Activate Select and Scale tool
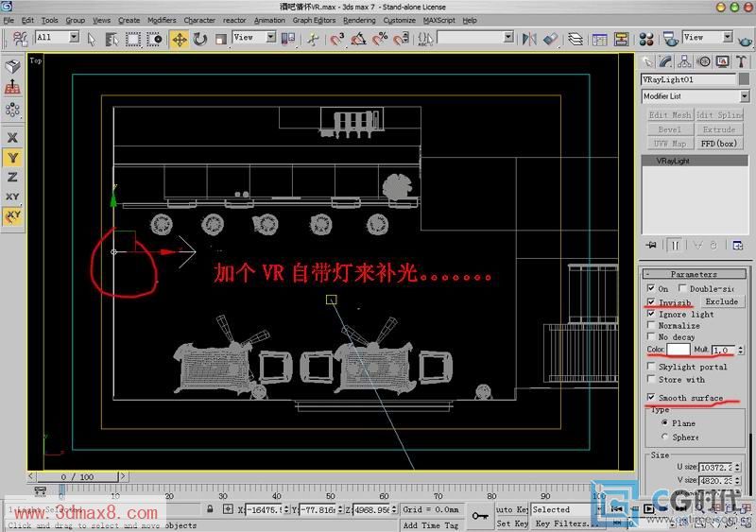The width and height of the screenshot is (756, 532). click(x=221, y=39)
